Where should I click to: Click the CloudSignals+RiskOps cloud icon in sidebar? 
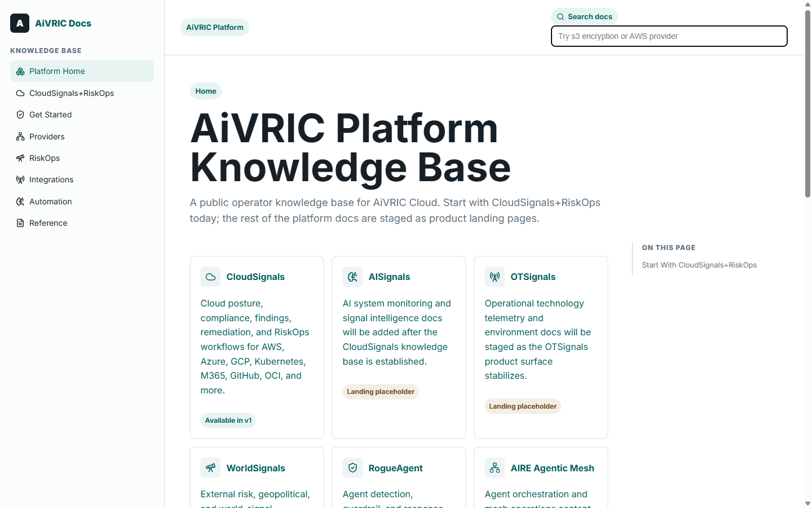point(20,93)
